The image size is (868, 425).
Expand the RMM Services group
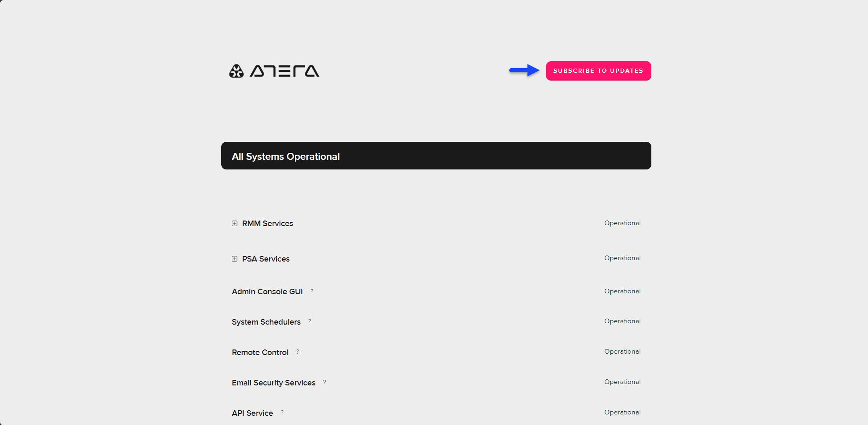(235, 223)
